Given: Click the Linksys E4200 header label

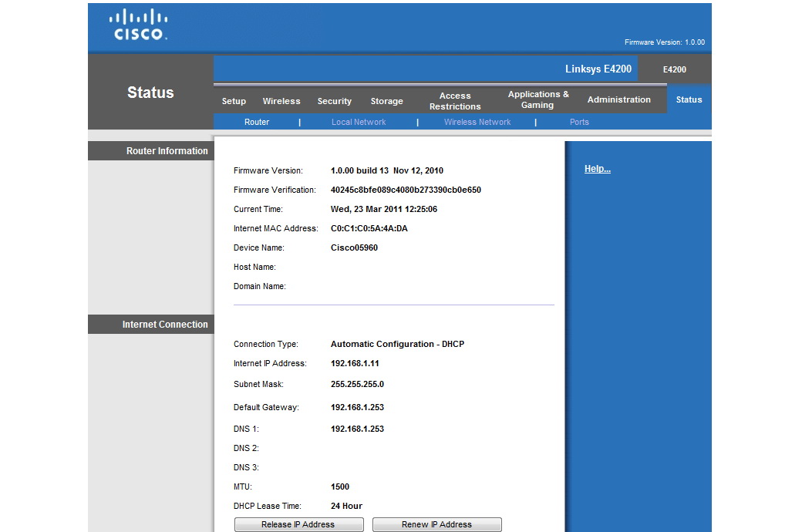Looking at the screenshot, I should pos(598,69).
